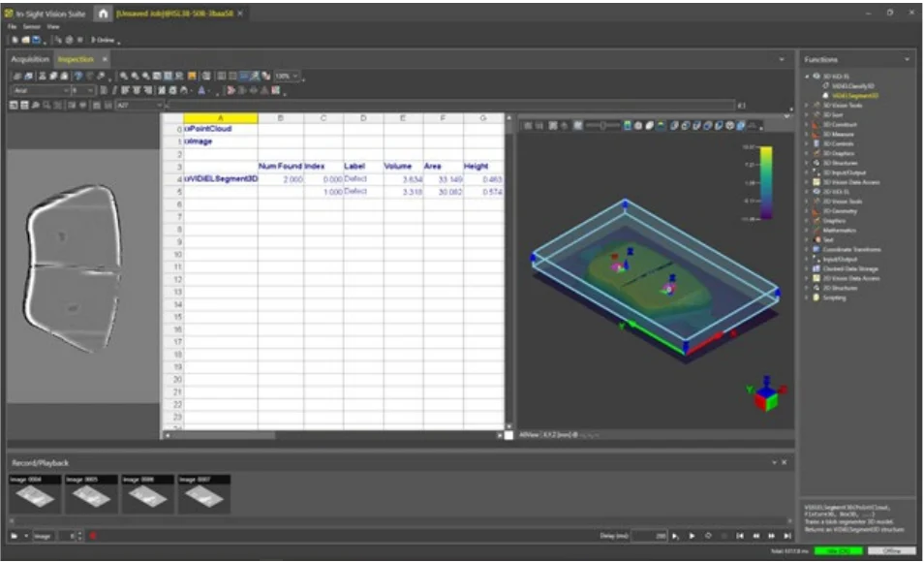This screenshot has width=924, height=562.
Task: Select the first Defect label cell
Action: tap(363, 179)
